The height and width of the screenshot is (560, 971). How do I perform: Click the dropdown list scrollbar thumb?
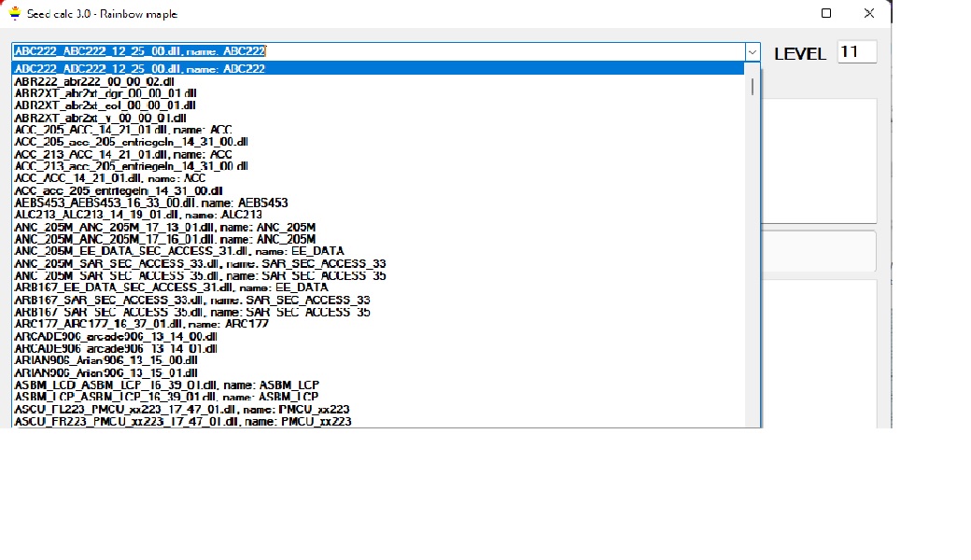pyautogui.click(x=753, y=87)
